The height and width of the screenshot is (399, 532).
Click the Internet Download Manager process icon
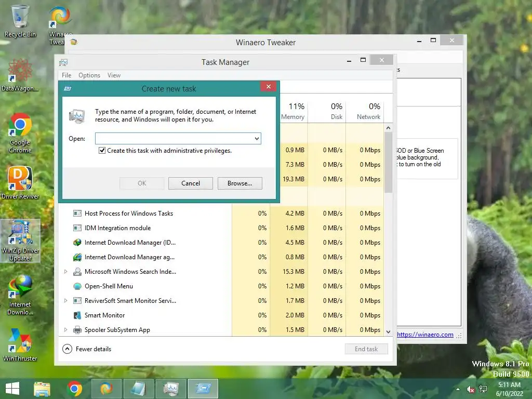pos(77,243)
